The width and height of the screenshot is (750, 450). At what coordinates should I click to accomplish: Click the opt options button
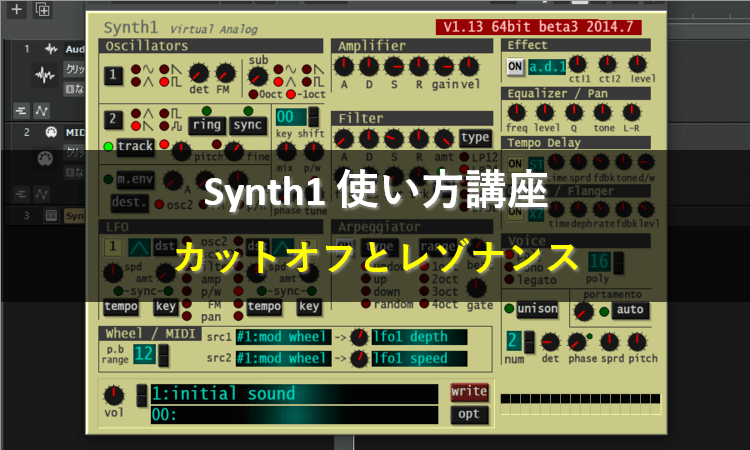pos(469,414)
